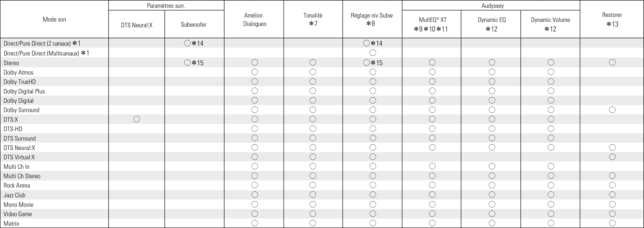
Task: Click the Dolby Atmos row label
Action: click(x=19, y=73)
